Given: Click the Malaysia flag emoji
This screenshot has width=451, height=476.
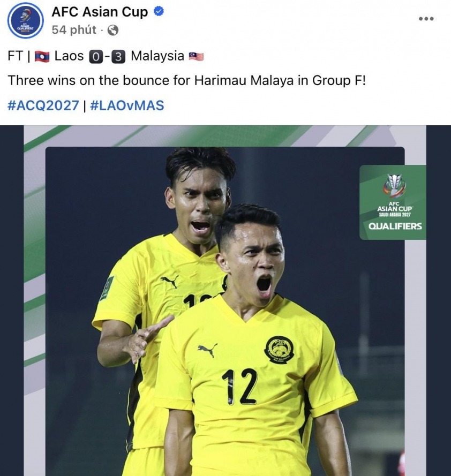Looking at the screenshot, I should [x=196, y=56].
